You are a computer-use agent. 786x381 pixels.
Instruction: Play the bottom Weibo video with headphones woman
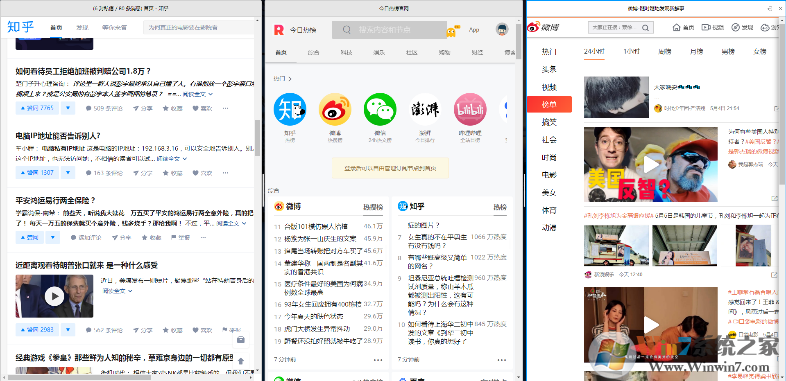tap(651, 325)
